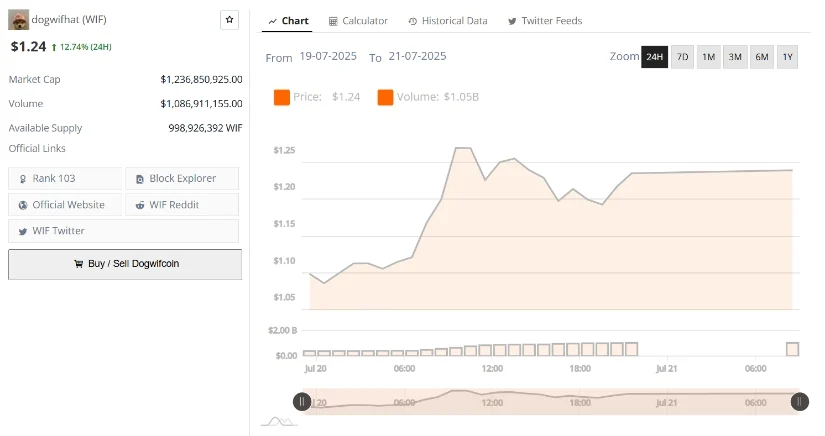
Task: Toggle the Volume series legend swatch
Action: [385, 97]
